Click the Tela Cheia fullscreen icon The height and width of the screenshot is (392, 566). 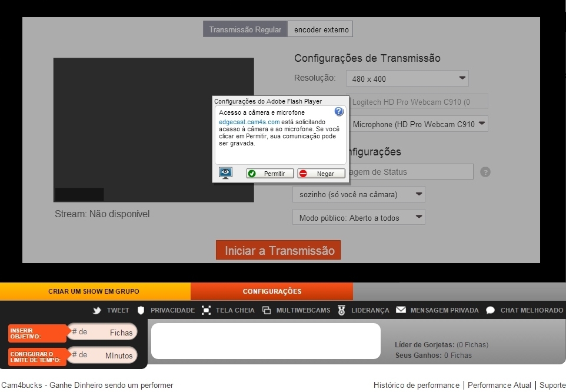click(206, 310)
